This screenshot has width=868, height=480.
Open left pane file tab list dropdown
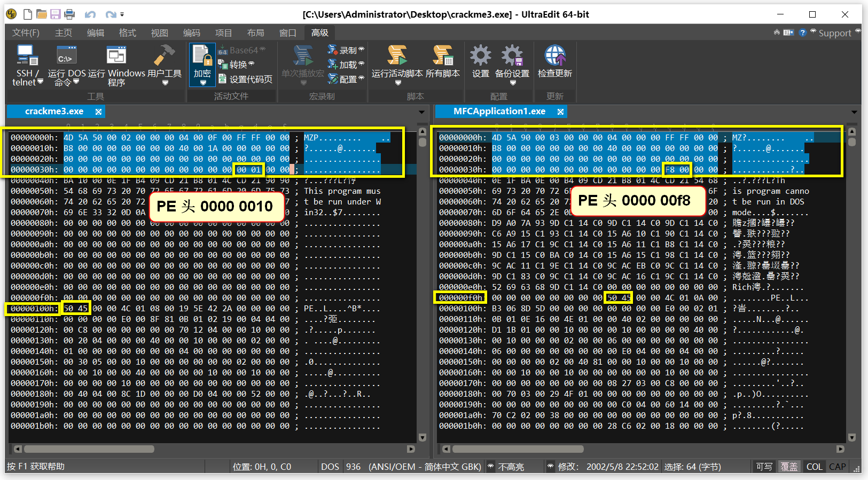coord(421,112)
